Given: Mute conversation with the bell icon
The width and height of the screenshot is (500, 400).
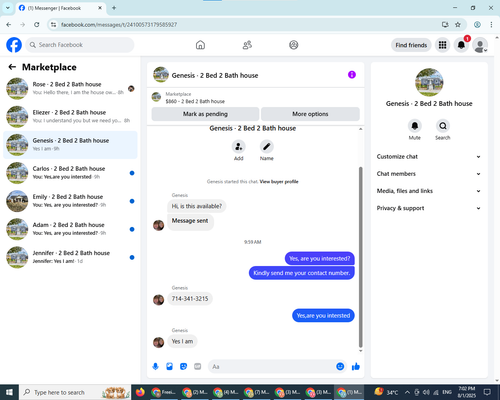Looking at the screenshot, I should coord(415,126).
